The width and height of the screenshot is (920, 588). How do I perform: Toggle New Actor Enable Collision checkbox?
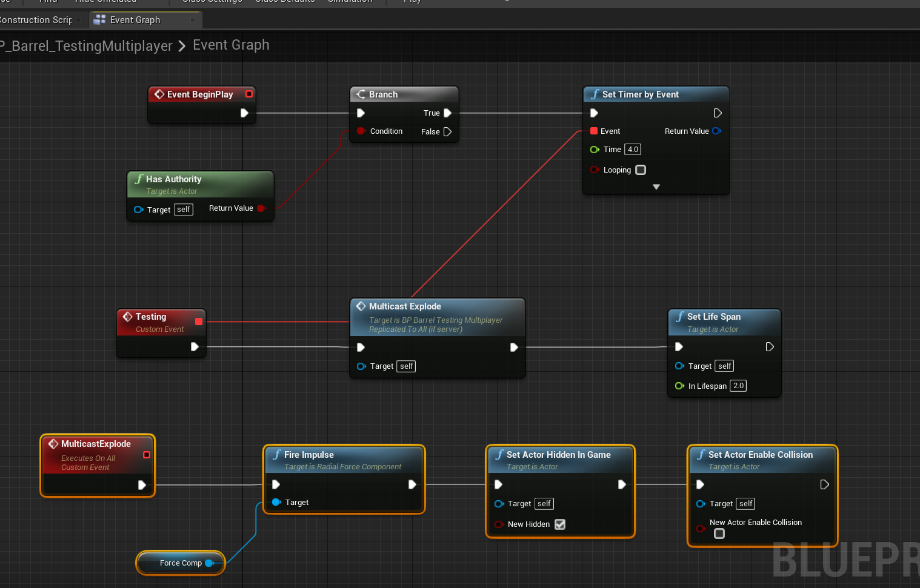pos(719,533)
